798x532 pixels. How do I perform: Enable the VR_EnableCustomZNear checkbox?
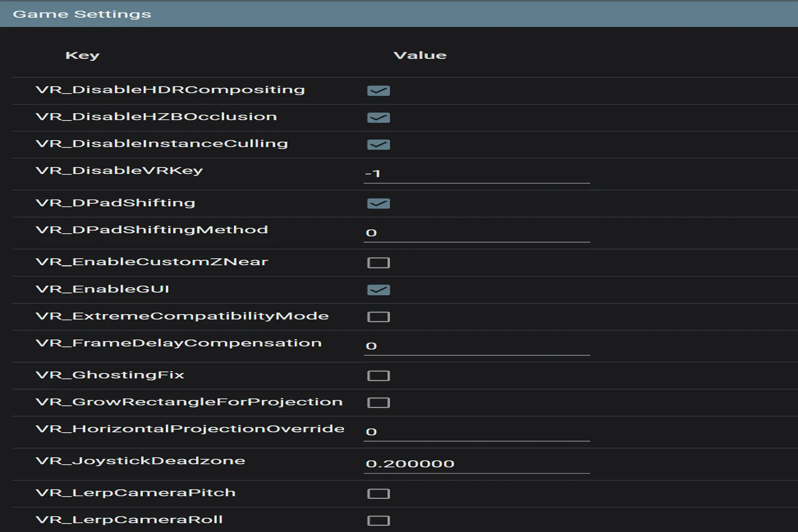pos(378,263)
